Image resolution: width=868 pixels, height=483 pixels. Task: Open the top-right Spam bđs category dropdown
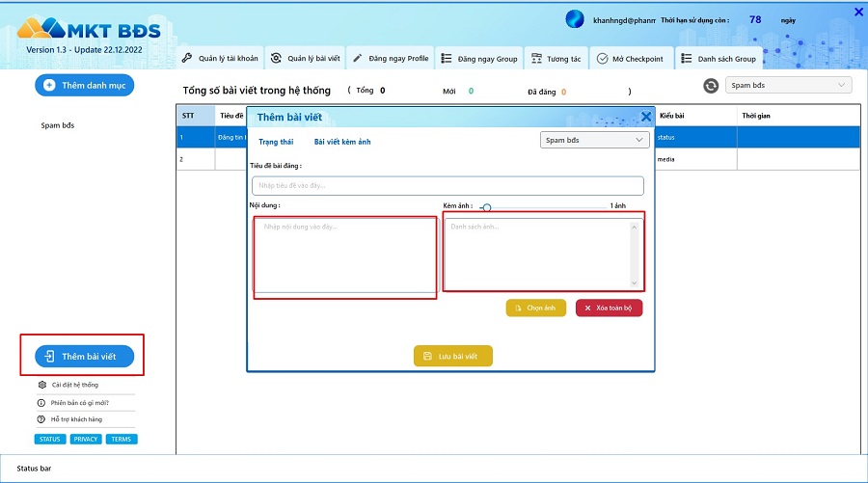(788, 85)
